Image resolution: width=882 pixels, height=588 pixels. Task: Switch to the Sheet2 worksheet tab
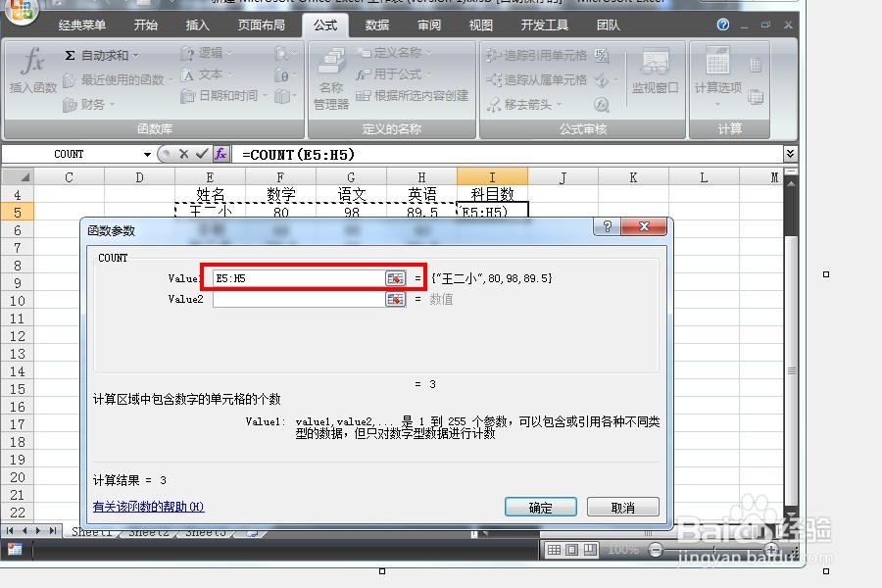coord(148,532)
